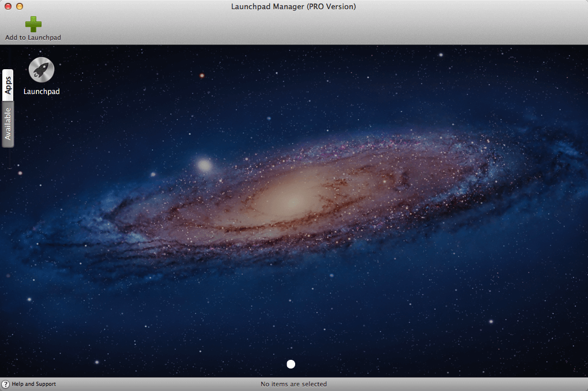This screenshot has width=588, height=391.
Task: Click the white page indicator dot
Action: click(x=291, y=364)
